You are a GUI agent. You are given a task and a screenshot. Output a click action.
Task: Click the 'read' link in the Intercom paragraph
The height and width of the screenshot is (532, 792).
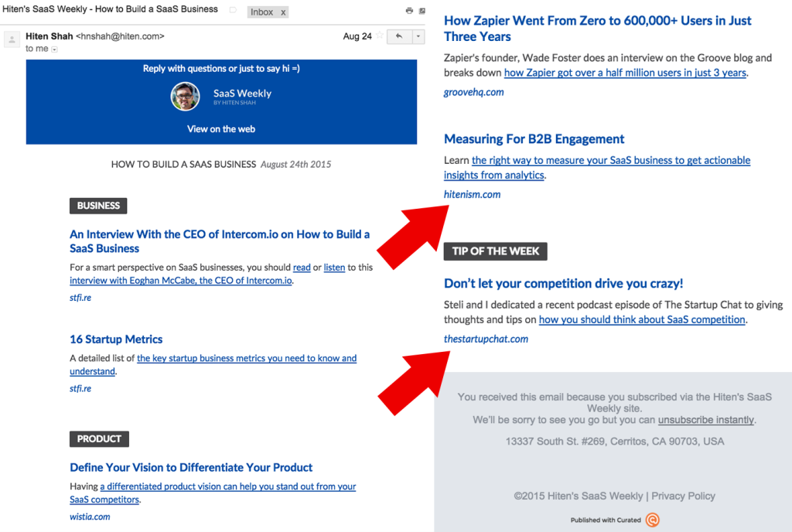pos(302,268)
